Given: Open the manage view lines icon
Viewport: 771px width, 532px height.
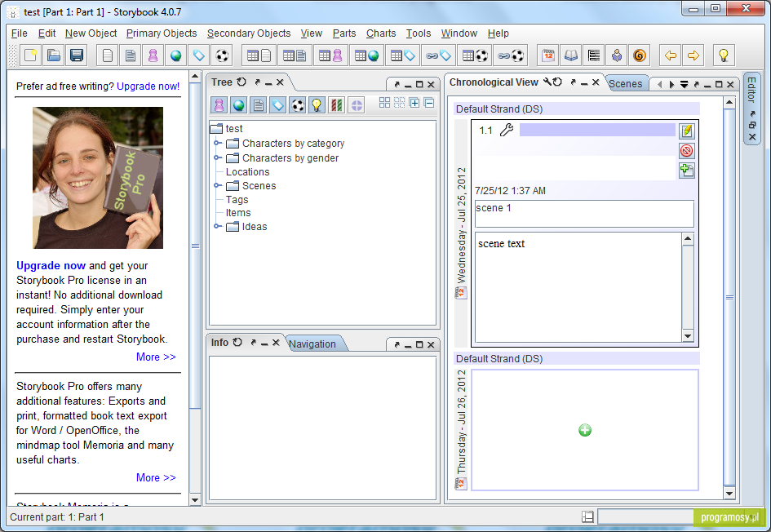Looking at the screenshot, I should coord(593,55).
